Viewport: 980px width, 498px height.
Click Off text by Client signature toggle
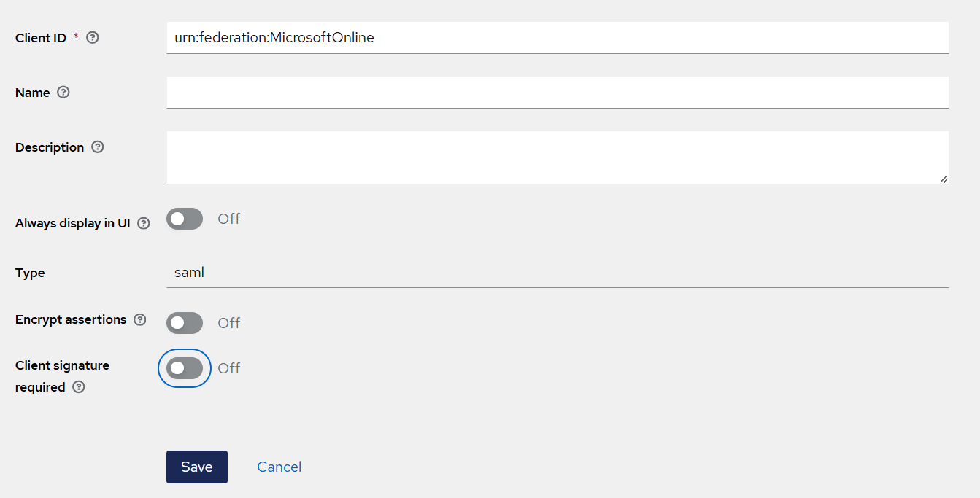tap(228, 368)
